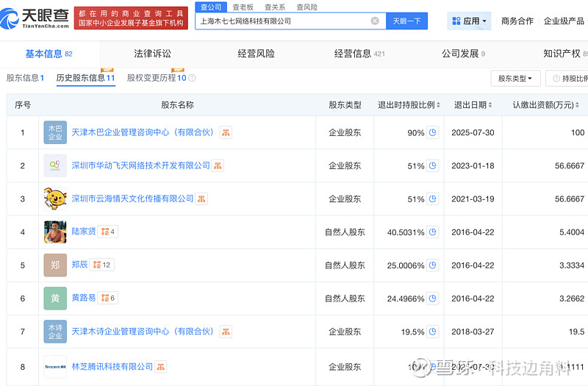Click 陆家贤's profile photo
Viewport: 588px width, 386px height.
click(55, 232)
